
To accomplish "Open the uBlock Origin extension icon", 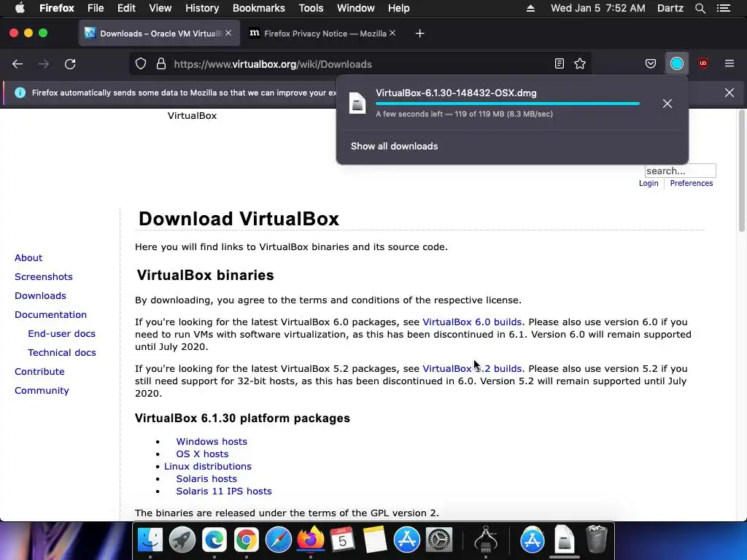I will [x=703, y=63].
